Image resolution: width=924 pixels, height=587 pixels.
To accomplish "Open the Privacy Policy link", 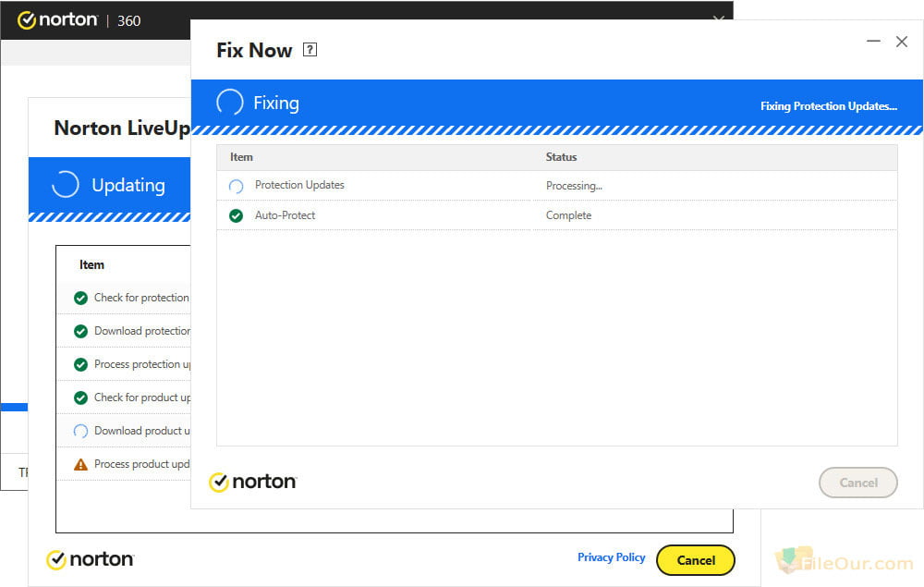I will click(611, 557).
